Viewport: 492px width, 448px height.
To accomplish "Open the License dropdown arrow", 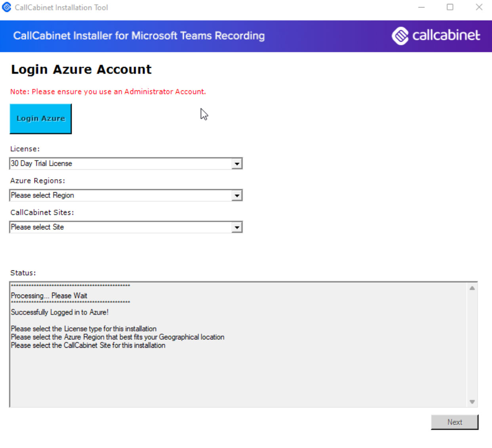I will tap(237, 164).
